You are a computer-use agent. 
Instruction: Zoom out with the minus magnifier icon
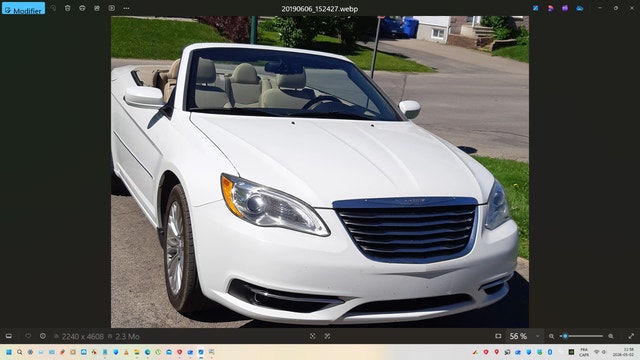click(551, 336)
